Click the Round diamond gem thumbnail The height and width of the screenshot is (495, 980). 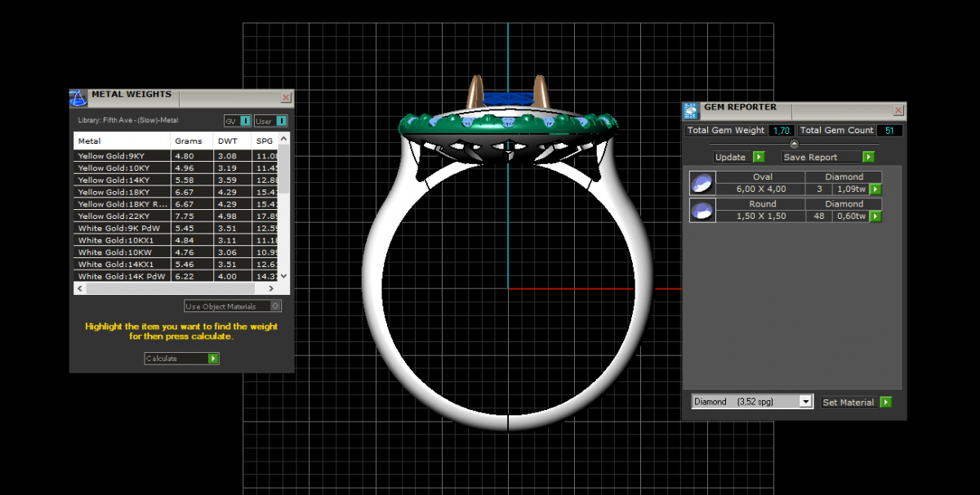(701, 211)
